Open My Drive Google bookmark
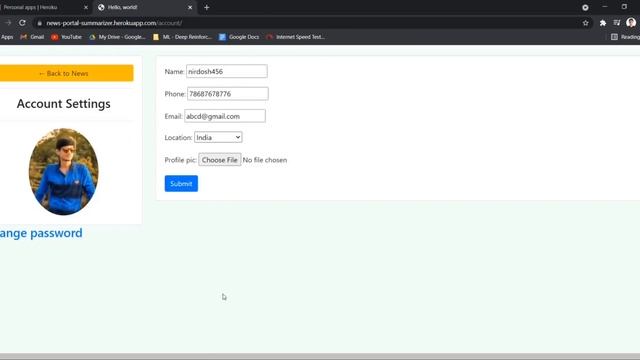The image size is (640, 360). coord(118,37)
